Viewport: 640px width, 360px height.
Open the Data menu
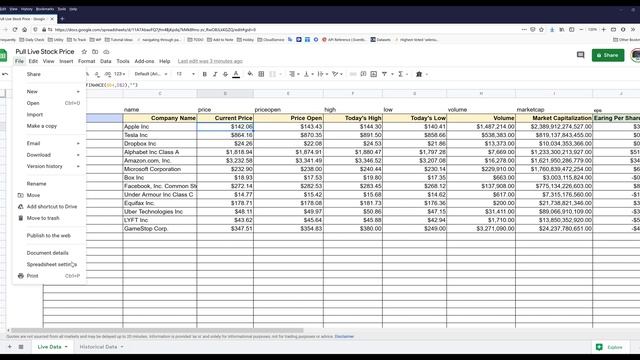click(x=106, y=61)
